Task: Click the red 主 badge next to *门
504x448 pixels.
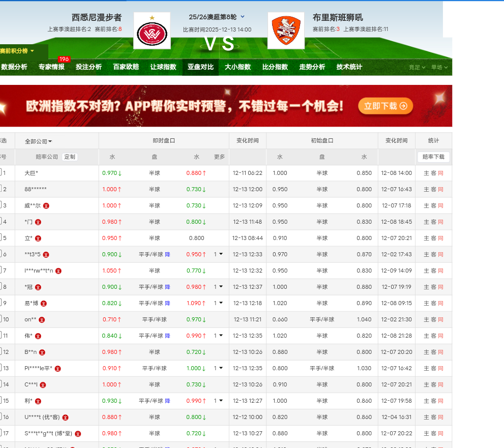Action: click(38, 222)
